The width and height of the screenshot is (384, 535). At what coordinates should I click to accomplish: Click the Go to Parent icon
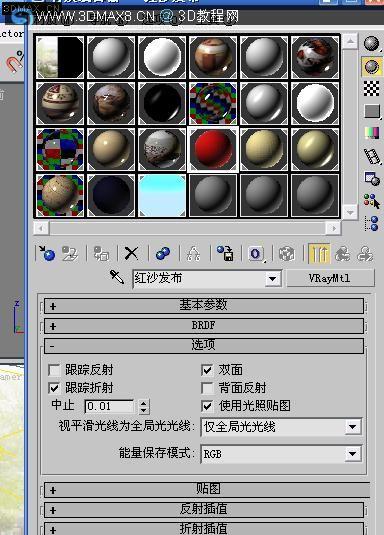pos(342,254)
